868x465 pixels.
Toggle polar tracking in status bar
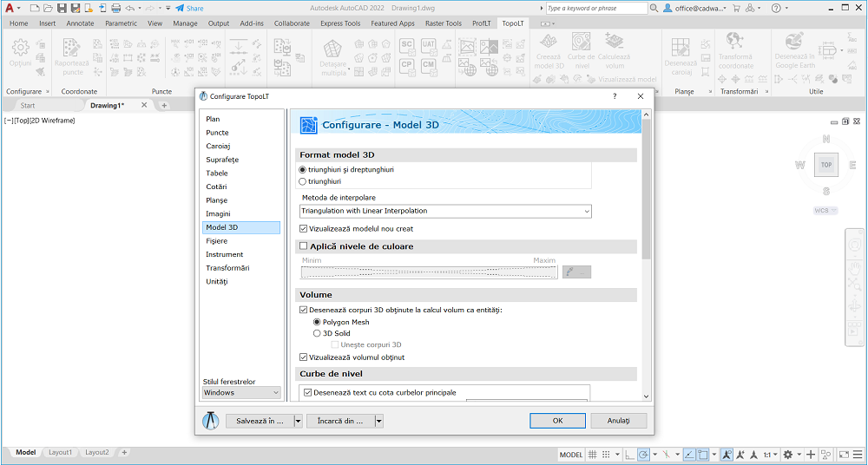point(644,455)
